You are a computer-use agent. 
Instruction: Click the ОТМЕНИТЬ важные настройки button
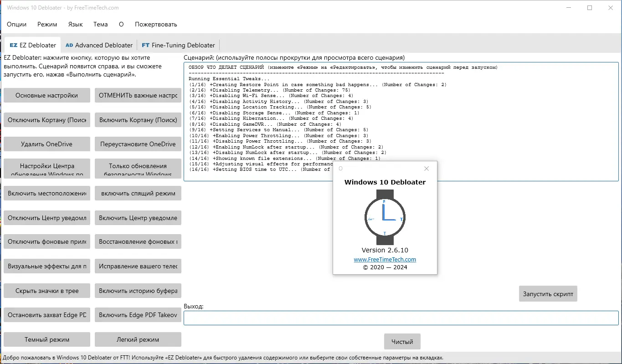pyautogui.click(x=138, y=96)
